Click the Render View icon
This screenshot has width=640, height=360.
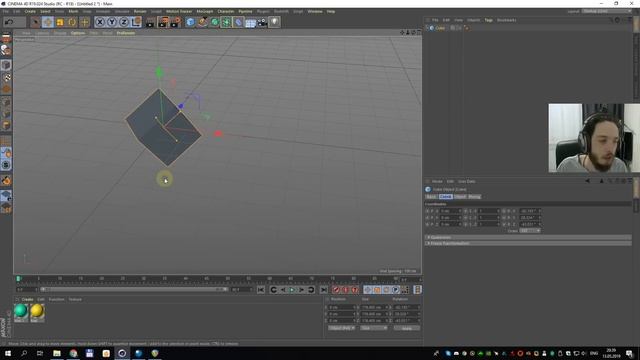151,22
